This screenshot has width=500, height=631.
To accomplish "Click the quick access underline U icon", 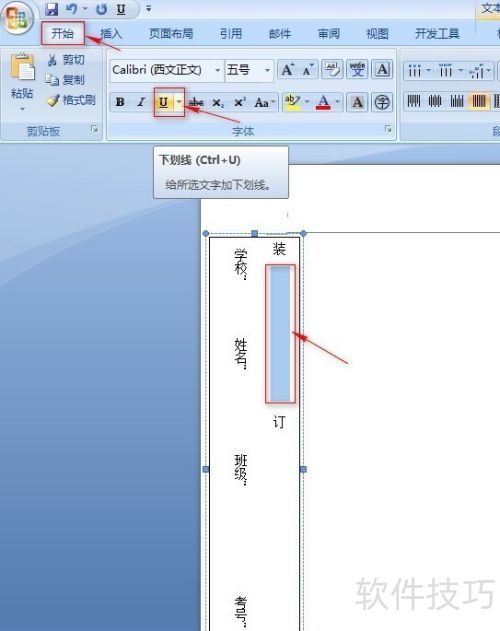I will point(121,9).
